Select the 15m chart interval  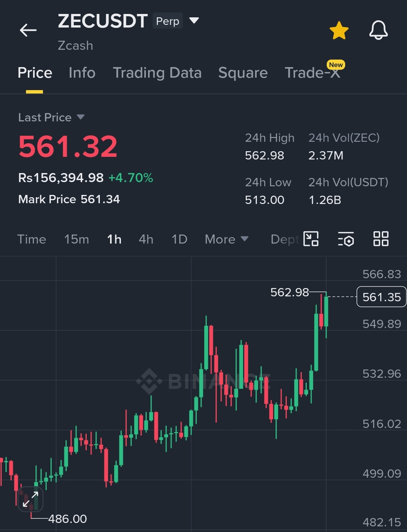77,239
